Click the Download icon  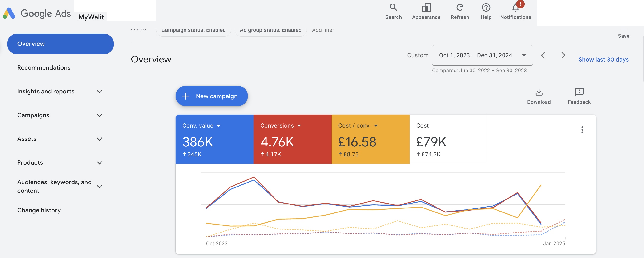(539, 92)
